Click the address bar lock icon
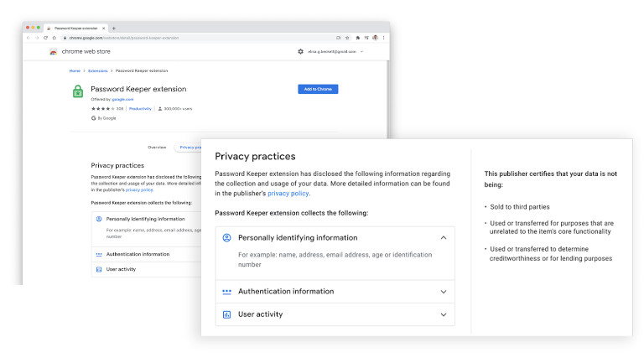Screen dimensions: 644x363 tap(65, 38)
